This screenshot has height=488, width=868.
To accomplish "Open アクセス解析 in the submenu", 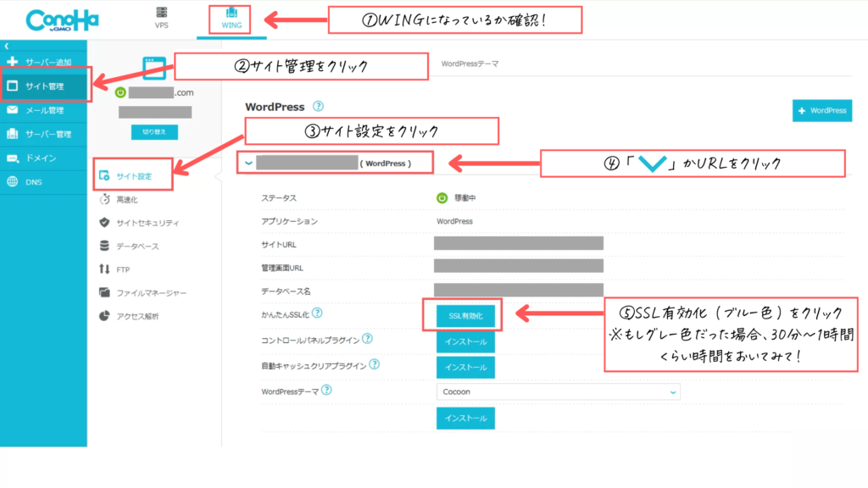I will 137,317.
